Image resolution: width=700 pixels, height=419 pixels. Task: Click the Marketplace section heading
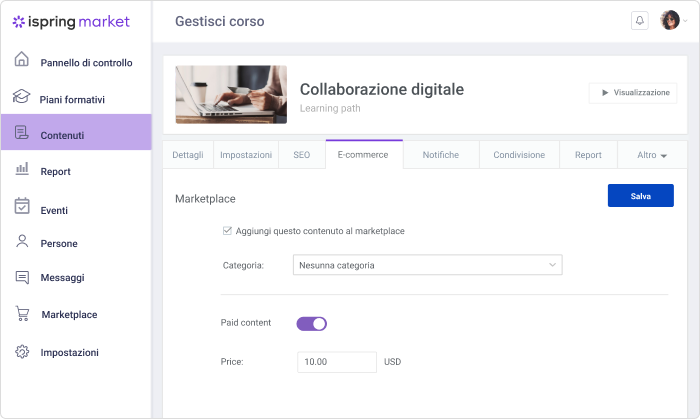[x=205, y=199]
